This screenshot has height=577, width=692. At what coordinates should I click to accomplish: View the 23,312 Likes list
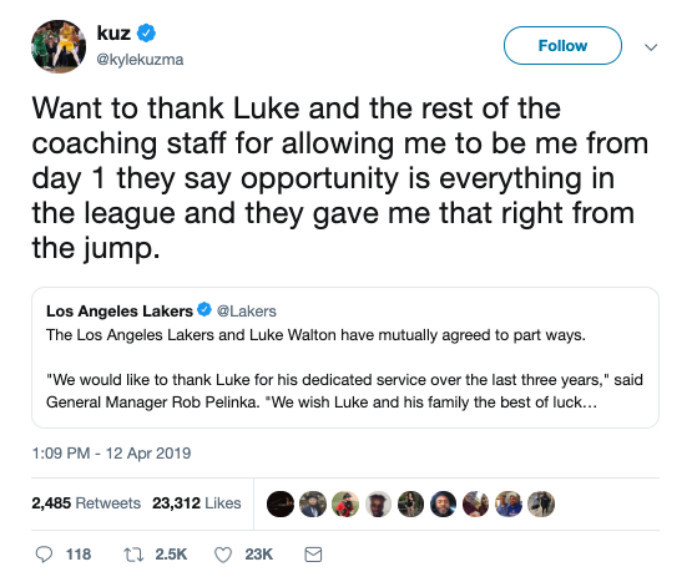point(197,503)
